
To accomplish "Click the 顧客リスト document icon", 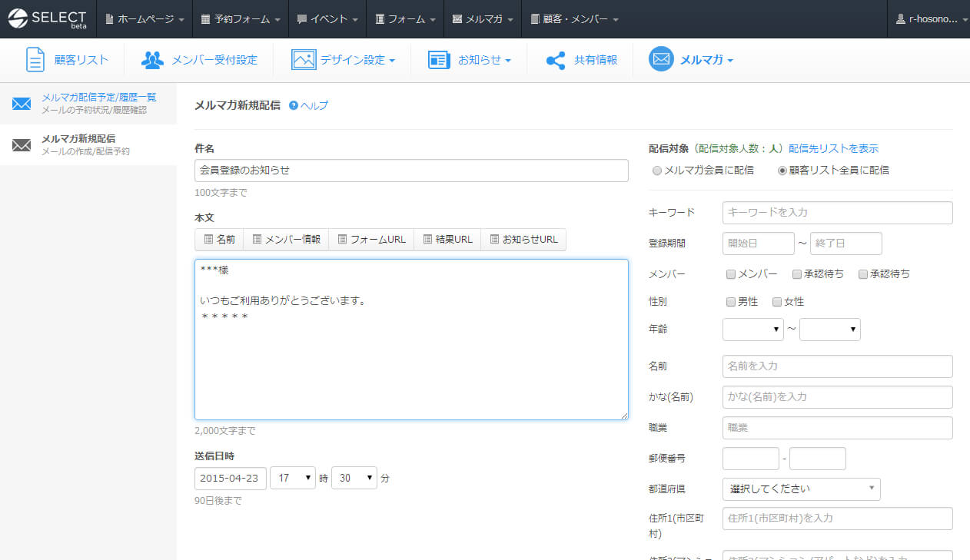I will pyautogui.click(x=35, y=60).
